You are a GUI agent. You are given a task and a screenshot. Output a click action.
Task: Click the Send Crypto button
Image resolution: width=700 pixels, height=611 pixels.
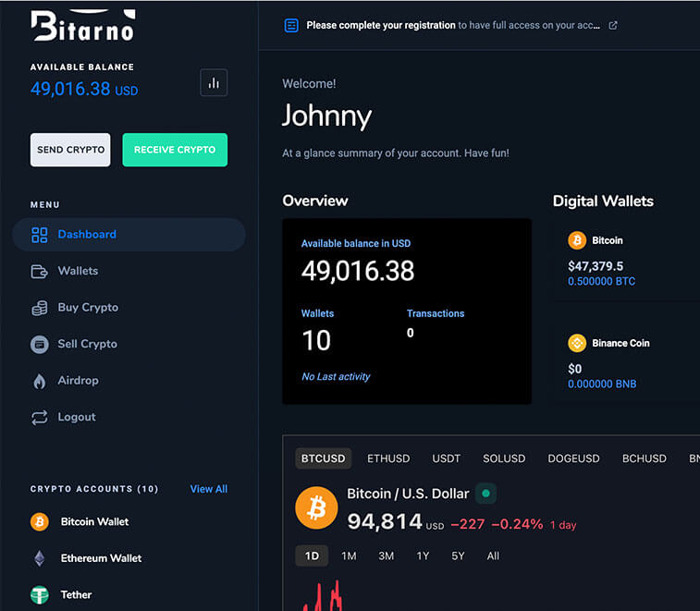coord(70,150)
